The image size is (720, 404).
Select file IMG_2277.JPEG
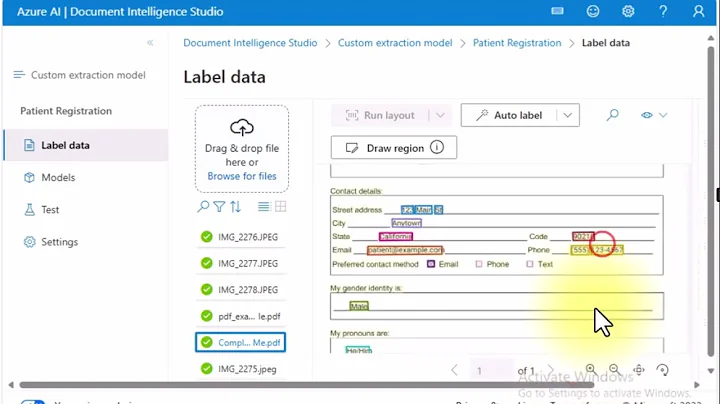(241, 263)
